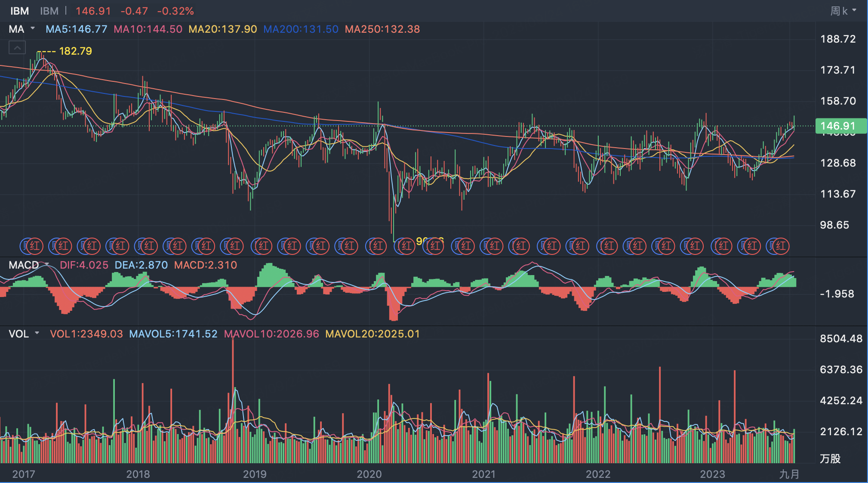Select the MA20:137.90 legend value
Image resolution: width=868 pixels, height=483 pixels.
point(223,29)
